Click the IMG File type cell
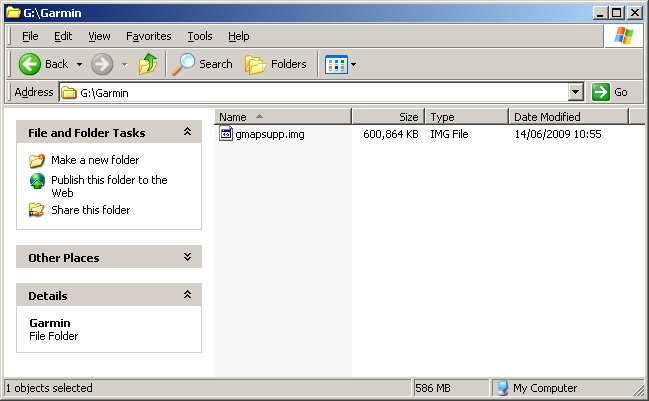This screenshot has width=649, height=401. (449, 134)
